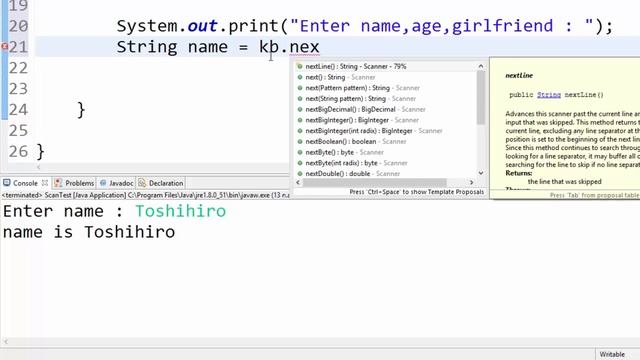Click proposal list vertical scrollbar thumb

(x=481, y=98)
